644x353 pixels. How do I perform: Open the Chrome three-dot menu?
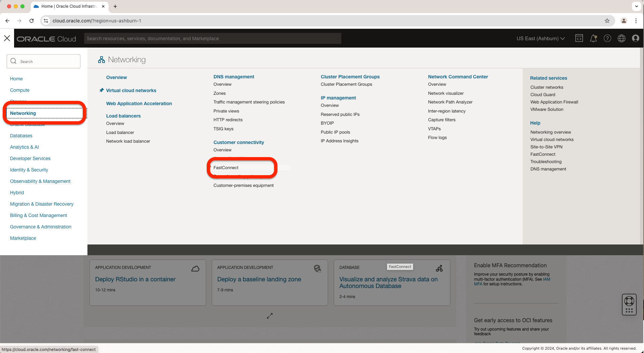pos(636,21)
